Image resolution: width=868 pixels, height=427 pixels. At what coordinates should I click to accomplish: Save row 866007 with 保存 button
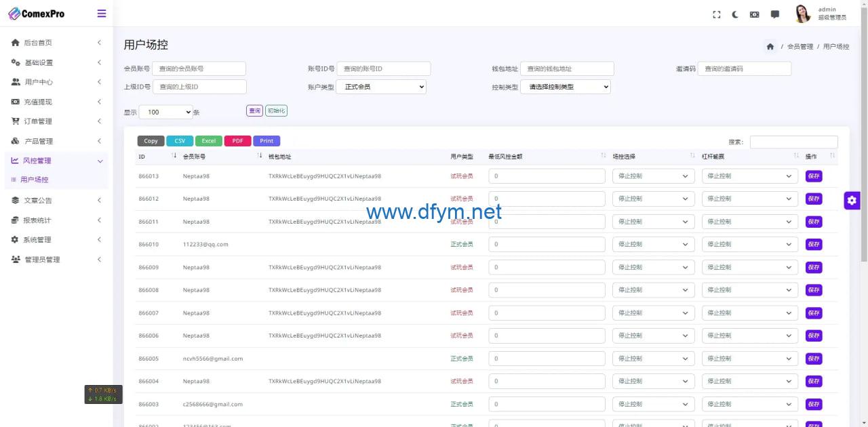click(814, 313)
